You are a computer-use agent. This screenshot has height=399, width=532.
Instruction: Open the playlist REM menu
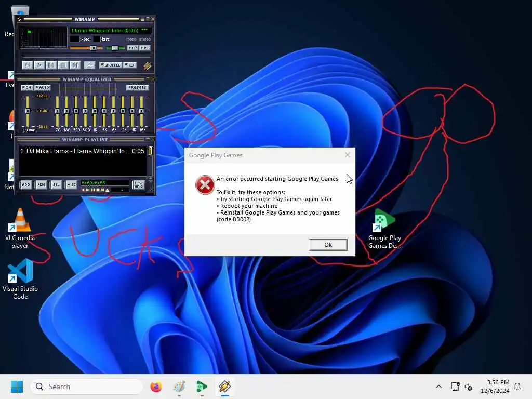point(41,185)
